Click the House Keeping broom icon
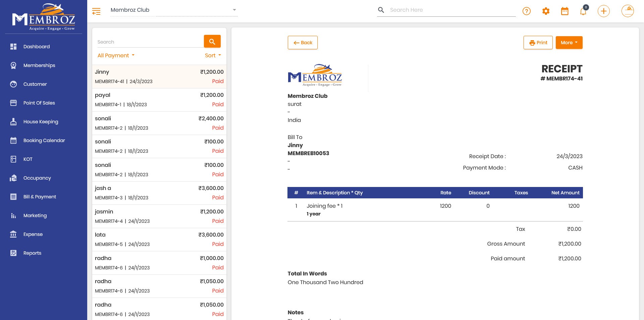The image size is (644, 320). (x=13, y=122)
